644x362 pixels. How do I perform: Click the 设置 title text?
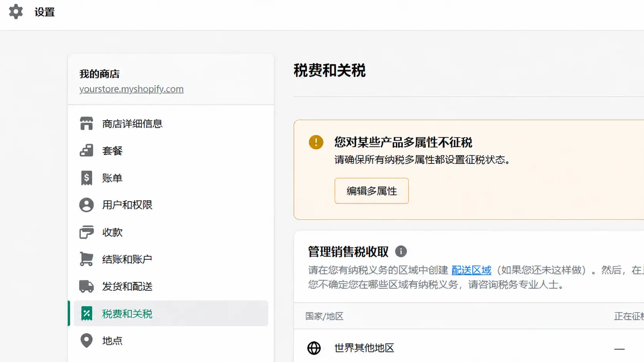tap(44, 12)
